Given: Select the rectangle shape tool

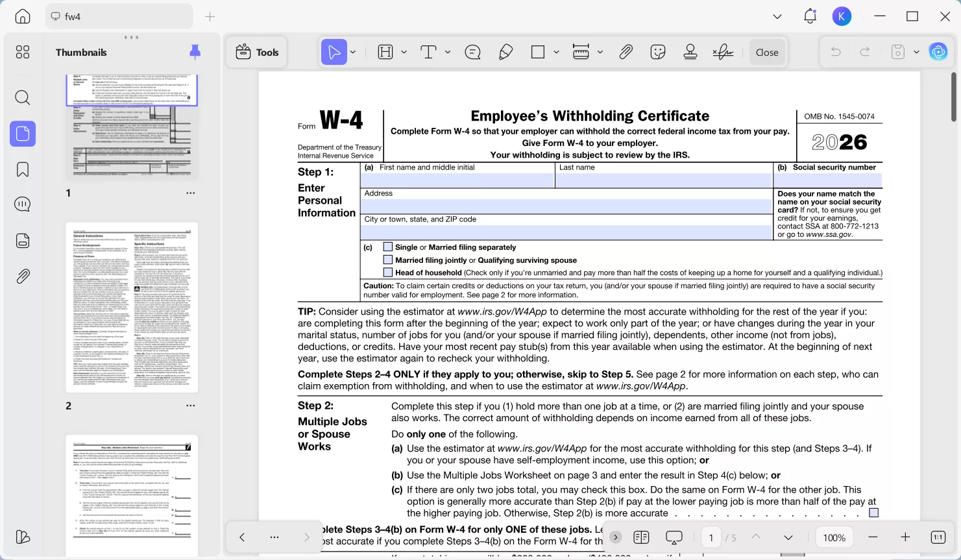Looking at the screenshot, I should coord(538,52).
